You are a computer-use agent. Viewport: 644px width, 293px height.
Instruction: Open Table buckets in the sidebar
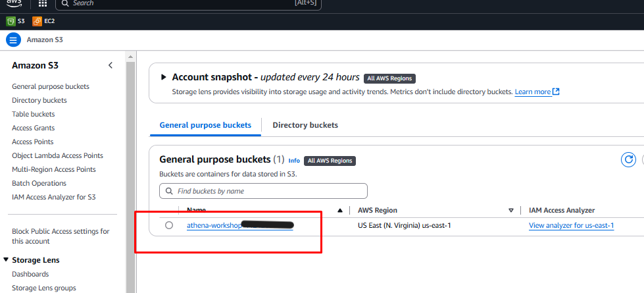tap(34, 114)
